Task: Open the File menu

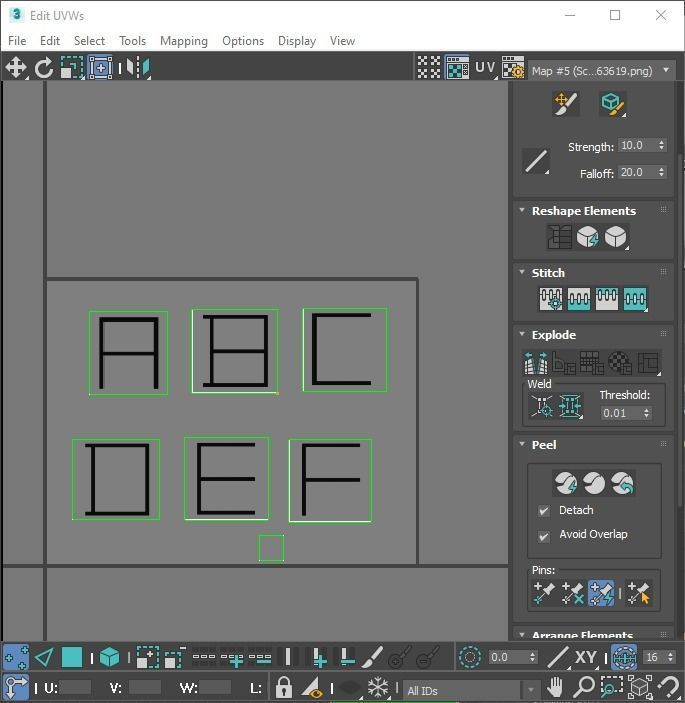Action: (17, 41)
